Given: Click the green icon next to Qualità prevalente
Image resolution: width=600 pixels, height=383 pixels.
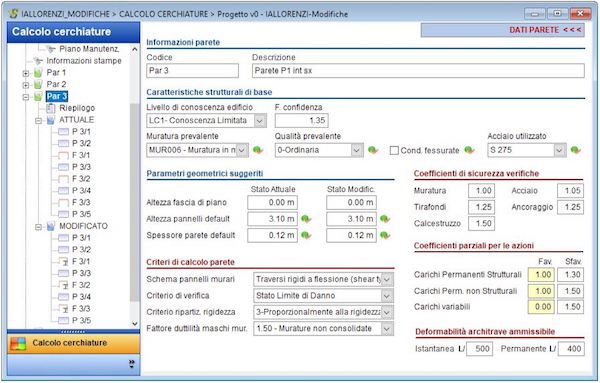Looking at the screenshot, I should [373, 150].
